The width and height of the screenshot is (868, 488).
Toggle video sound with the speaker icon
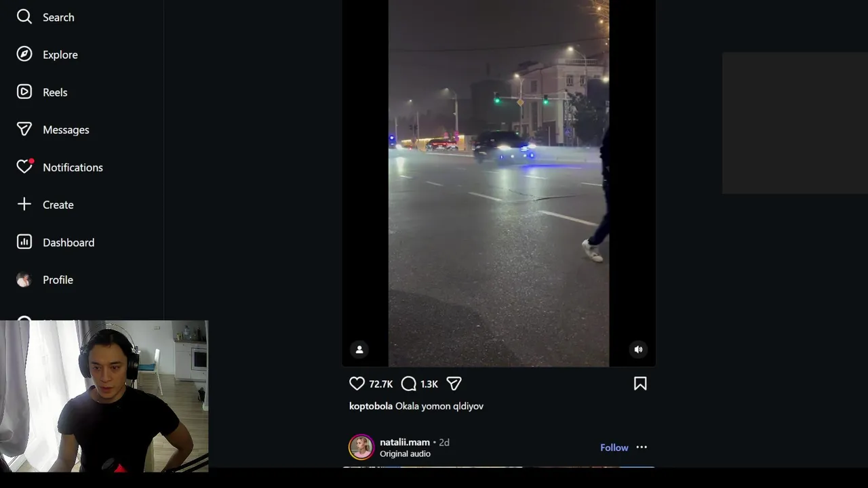click(638, 350)
